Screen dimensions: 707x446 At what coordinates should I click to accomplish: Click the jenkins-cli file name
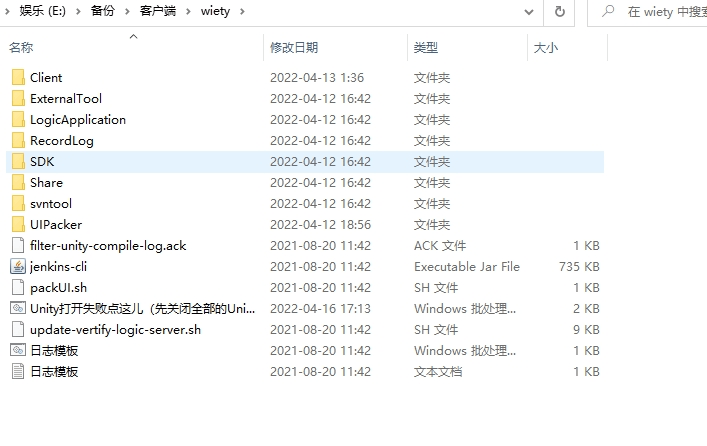point(58,267)
